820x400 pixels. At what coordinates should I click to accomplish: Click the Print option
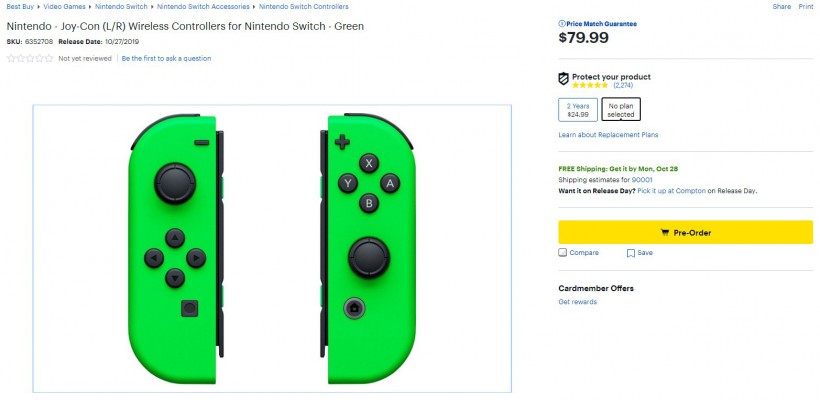pyautogui.click(x=807, y=6)
